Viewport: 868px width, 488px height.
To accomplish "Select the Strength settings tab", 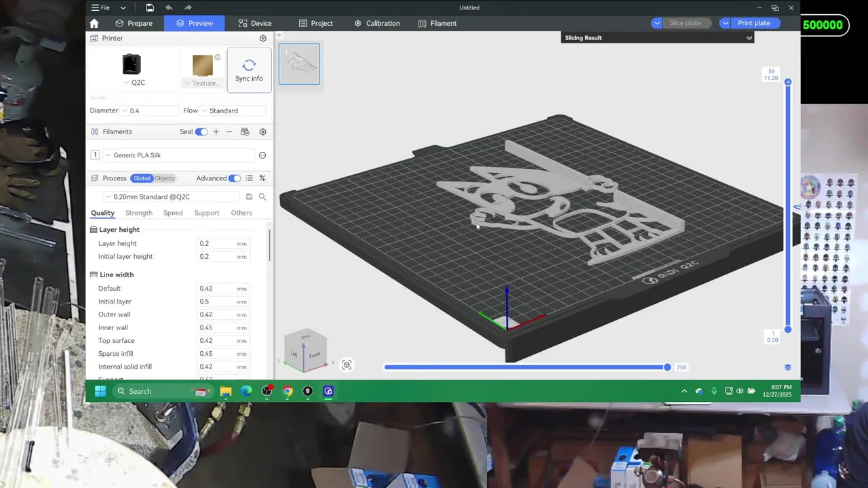I will pyautogui.click(x=139, y=213).
